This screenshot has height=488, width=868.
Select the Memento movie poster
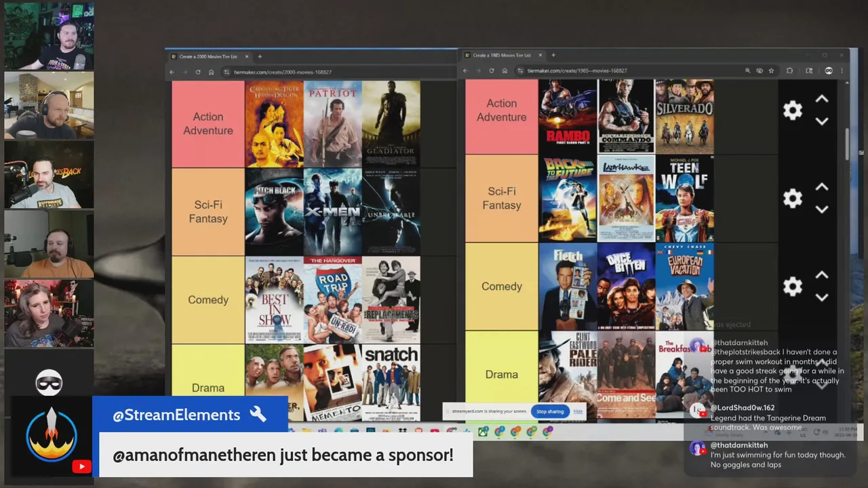[332, 383]
